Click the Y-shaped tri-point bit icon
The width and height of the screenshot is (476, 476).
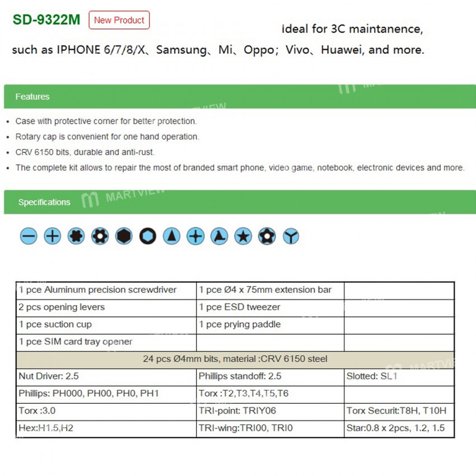(x=291, y=236)
